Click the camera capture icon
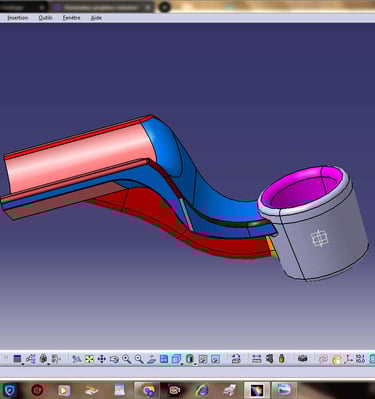The height and width of the screenshot is (399, 375). [x=302, y=358]
